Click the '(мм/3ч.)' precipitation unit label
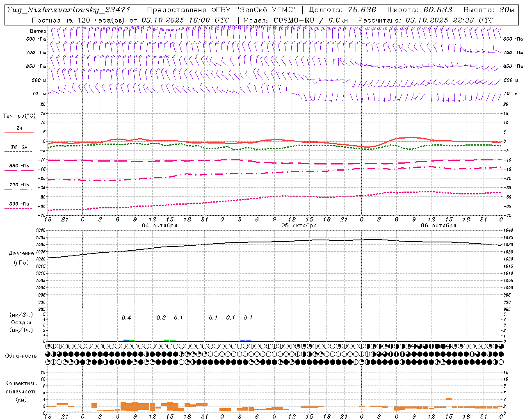525x420 pixels. click(x=21, y=315)
